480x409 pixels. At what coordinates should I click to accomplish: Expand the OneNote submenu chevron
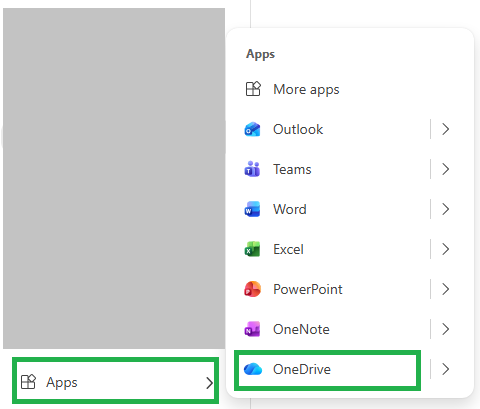click(x=446, y=329)
